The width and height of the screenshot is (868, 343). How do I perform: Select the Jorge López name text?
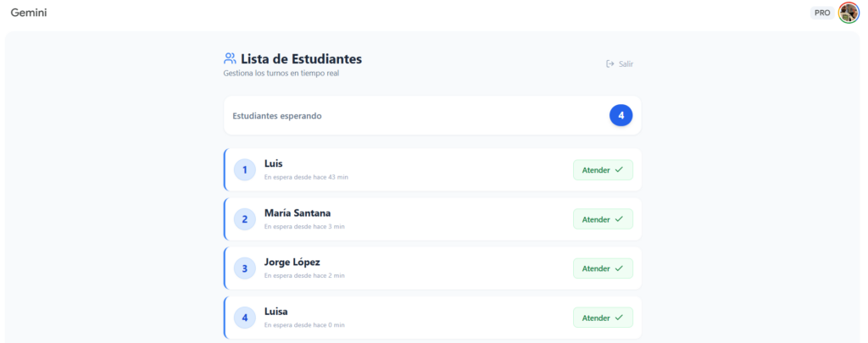292,262
